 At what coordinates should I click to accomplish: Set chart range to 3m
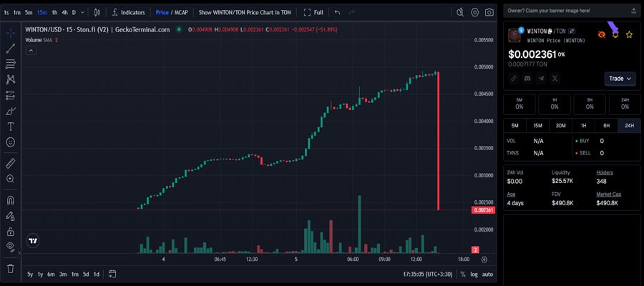point(63,274)
